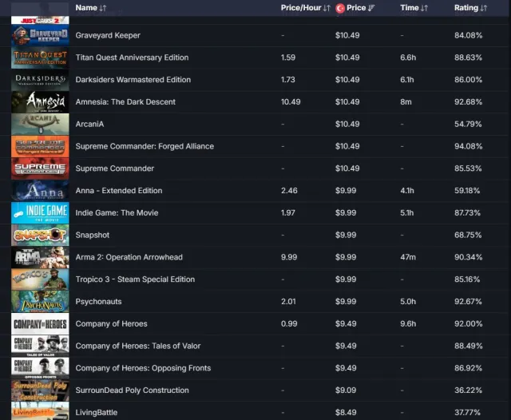This screenshot has width=511, height=420.
Task: Open the Psychonauts game thumbnail
Action: 40,301
